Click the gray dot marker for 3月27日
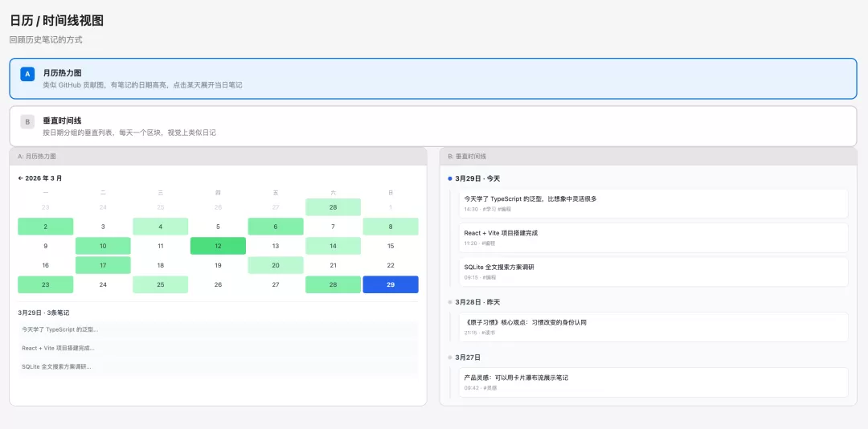Screen dimensions: 868x429 pos(449,357)
